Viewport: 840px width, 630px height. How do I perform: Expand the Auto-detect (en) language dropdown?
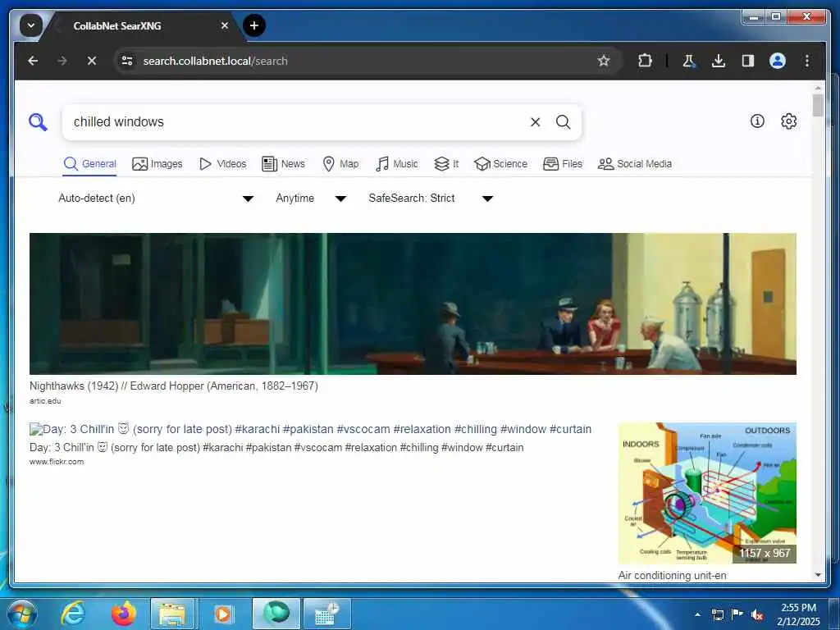coord(156,199)
